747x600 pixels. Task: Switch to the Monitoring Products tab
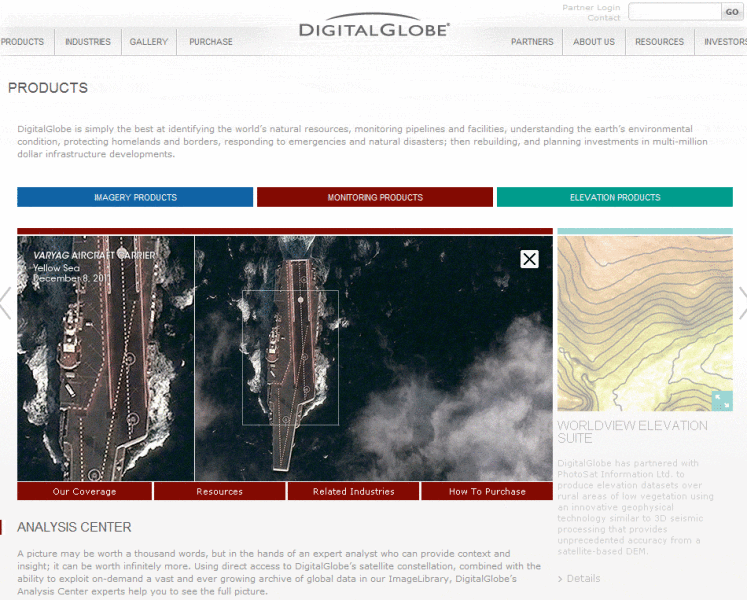[x=375, y=197]
